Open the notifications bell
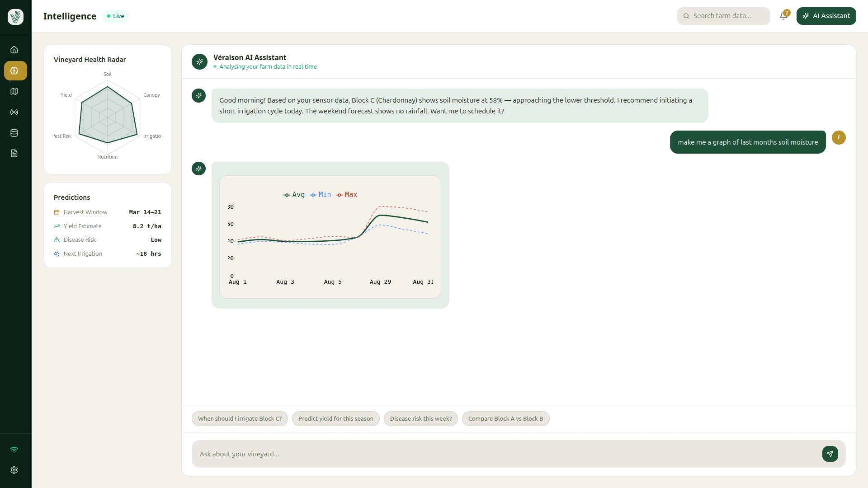Viewport: 868px width, 488px height. pos(783,16)
